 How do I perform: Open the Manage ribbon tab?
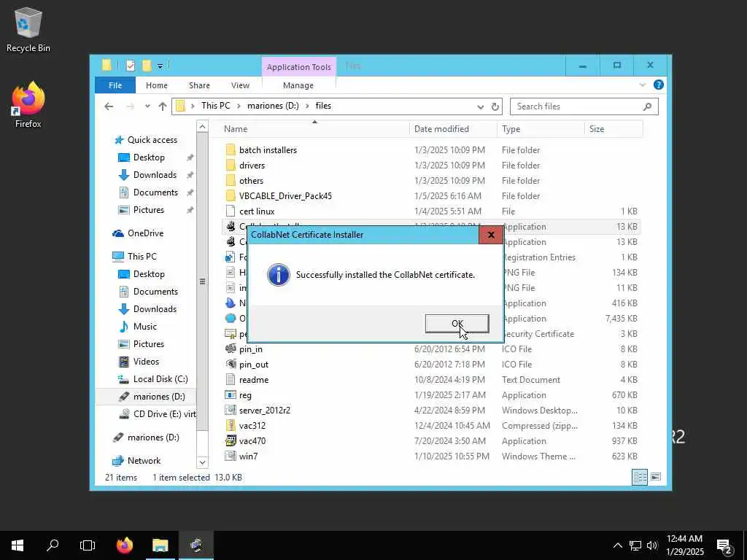click(x=298, y=85)
